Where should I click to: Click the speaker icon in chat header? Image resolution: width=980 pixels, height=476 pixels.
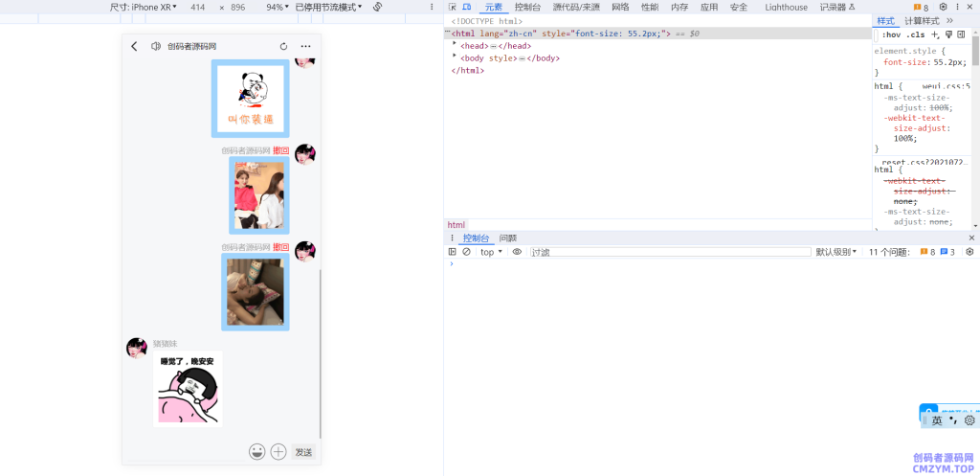point(156,46)
